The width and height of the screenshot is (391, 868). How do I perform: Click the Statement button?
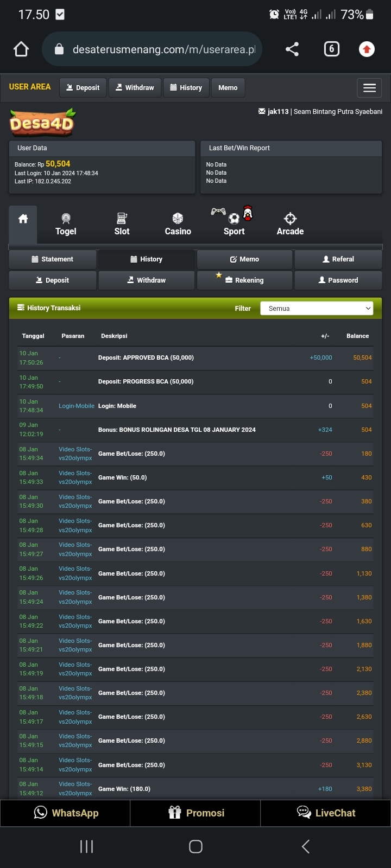coord(53,259)
